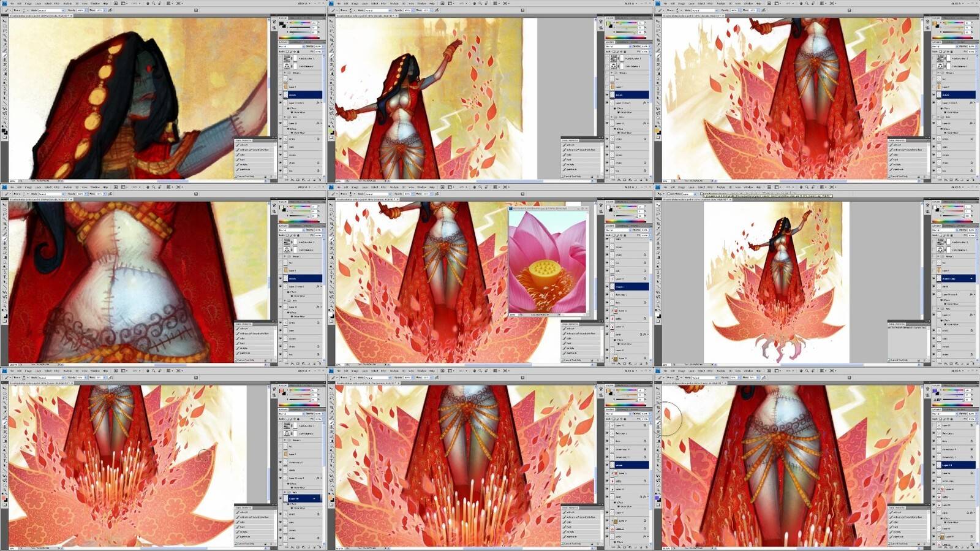Hide the highlighted copy layer in the full-illustration frame
The width and height of the screenshot is (980, 551).
point(933,278)
